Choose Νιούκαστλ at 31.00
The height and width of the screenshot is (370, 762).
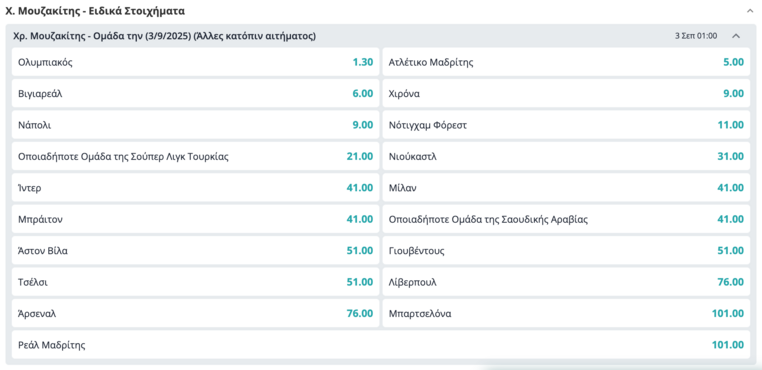(566, 157)
